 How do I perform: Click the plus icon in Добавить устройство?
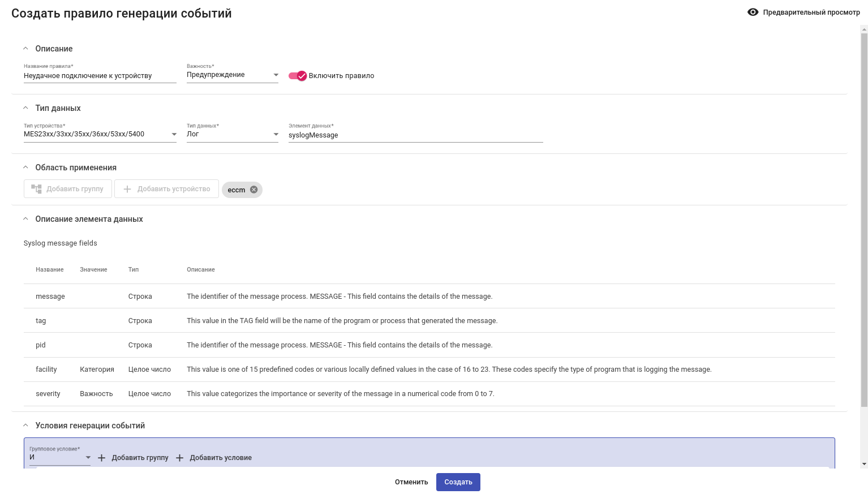(127, 189)
